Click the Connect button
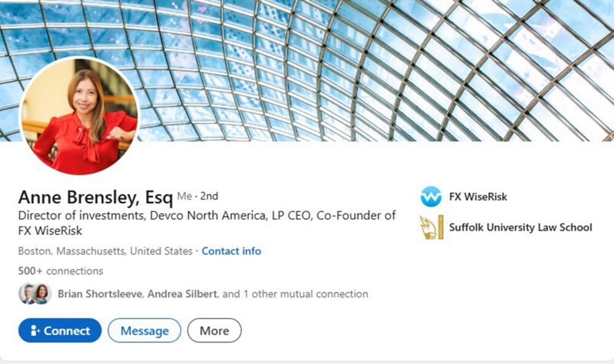 (x=59, y=330)
